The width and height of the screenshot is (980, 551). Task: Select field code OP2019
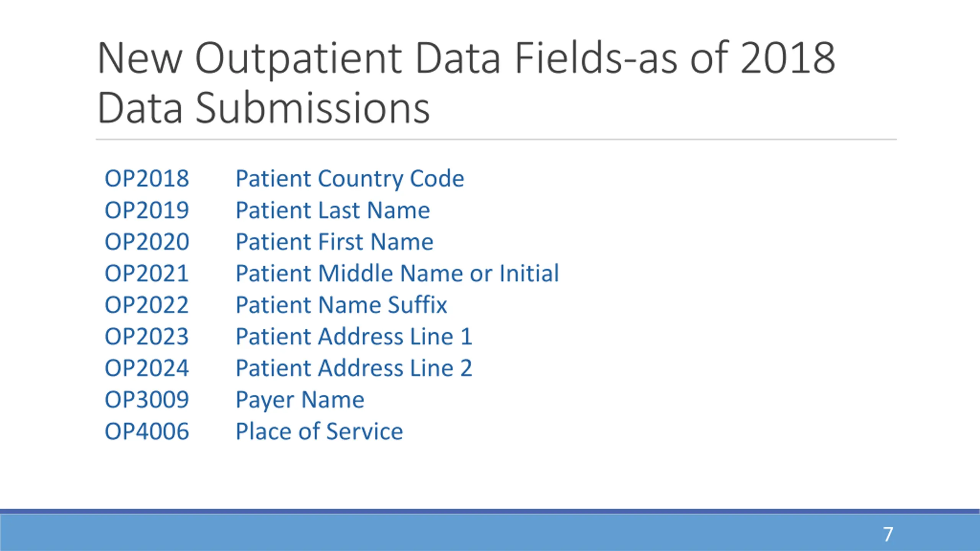click(x=147, y=210)
